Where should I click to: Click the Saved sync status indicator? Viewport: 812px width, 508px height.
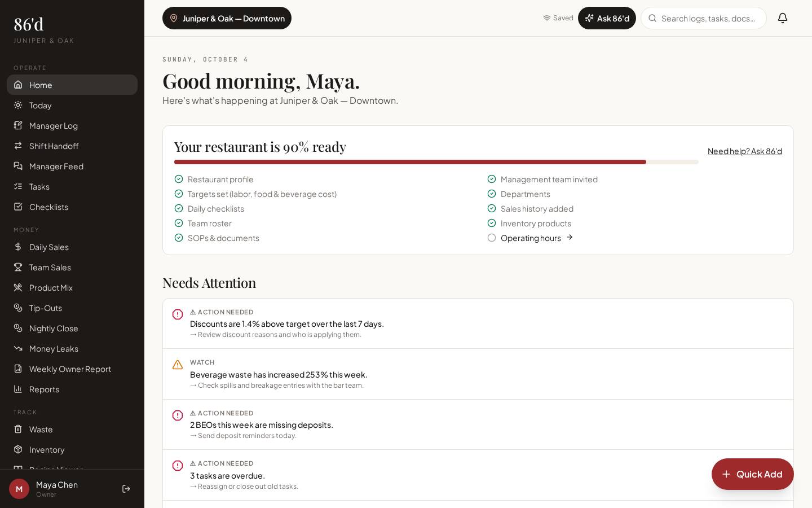[558, 18]
